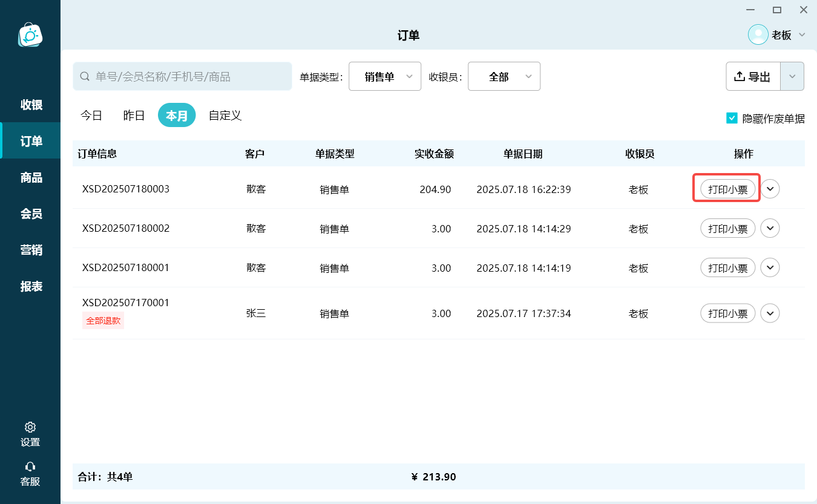Open 商品 section in sidebar
This screenshot has height=504, width=817.
[x=31, y=177]
